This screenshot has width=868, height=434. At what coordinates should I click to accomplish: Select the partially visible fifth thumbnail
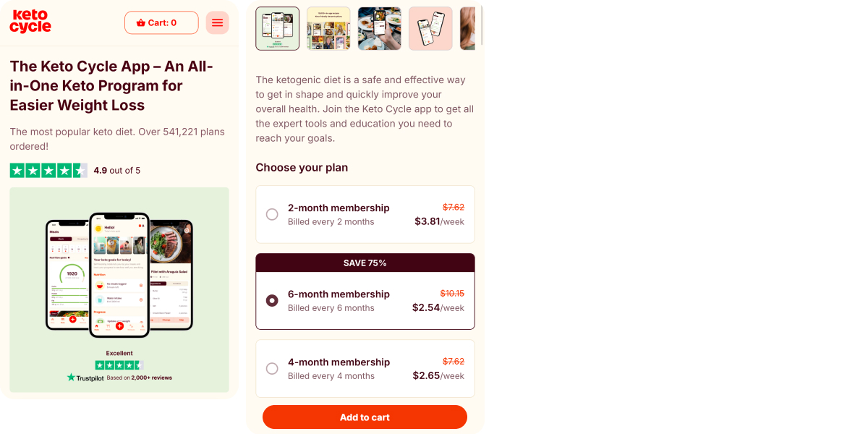tap(468, 28)
